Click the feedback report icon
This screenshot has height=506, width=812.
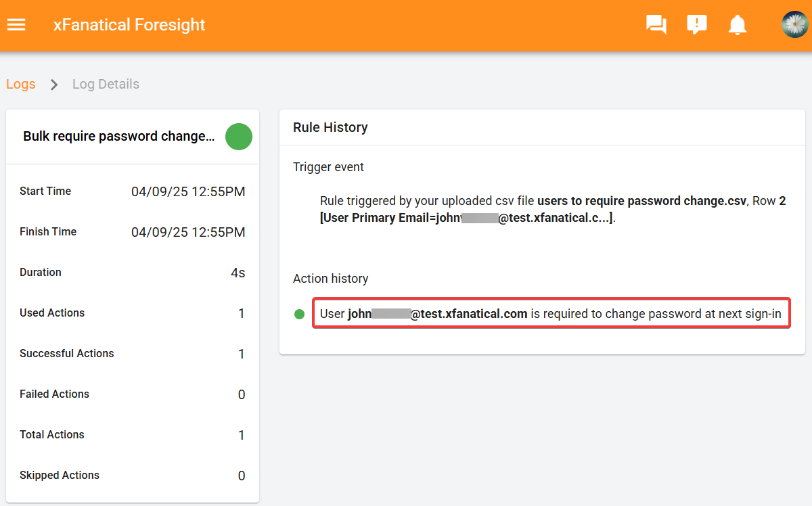click(696, 25)
